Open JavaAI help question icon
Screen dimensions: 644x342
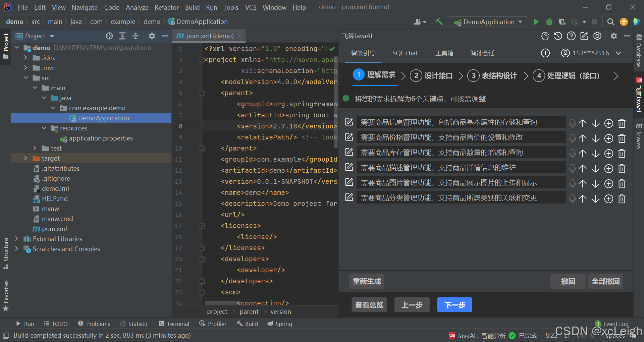tap(571, 36)
